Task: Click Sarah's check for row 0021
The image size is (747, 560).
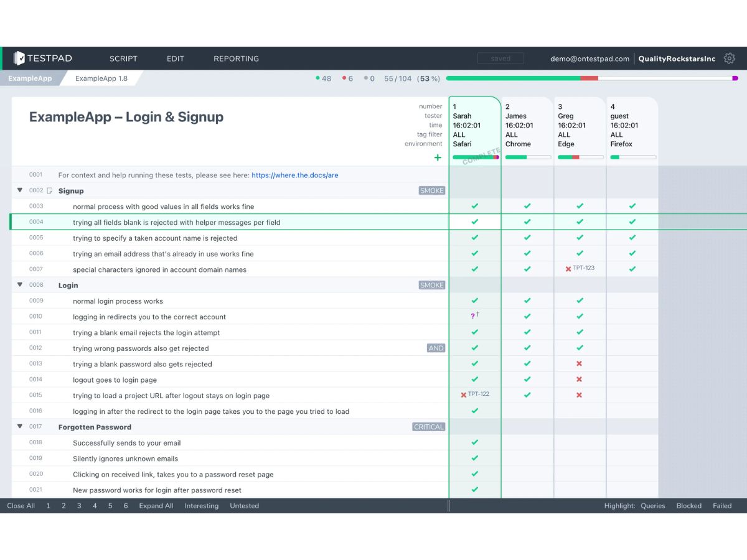Action: point(475,490)
